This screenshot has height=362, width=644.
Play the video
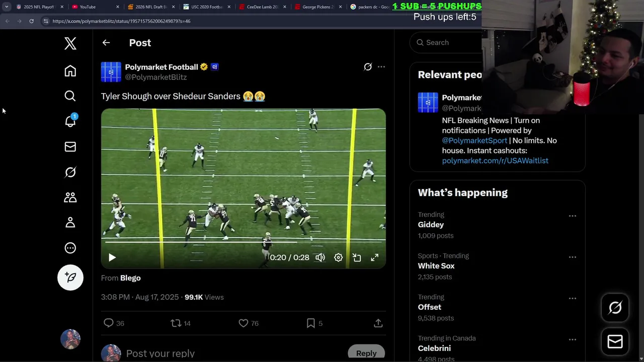click(x=112, y=257)
